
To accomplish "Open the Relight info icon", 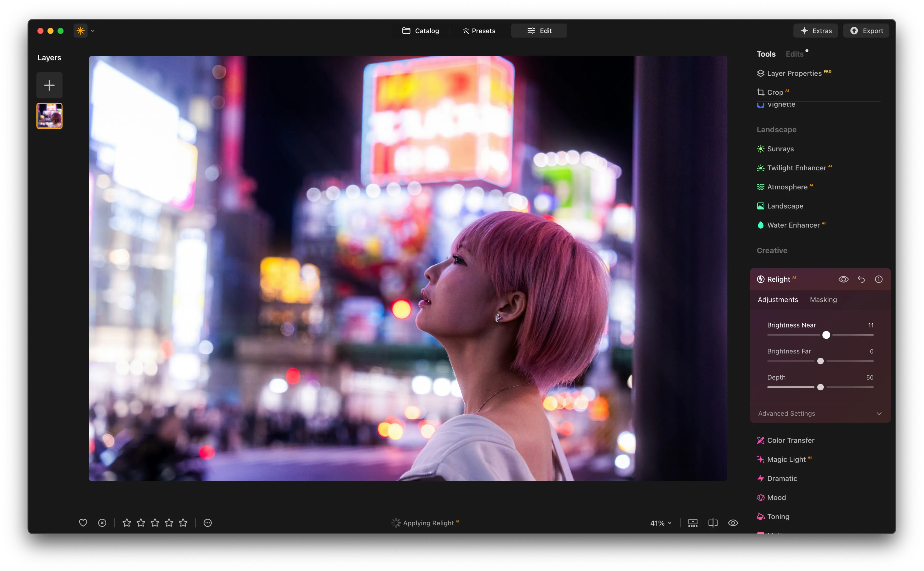I will click(x=879, y=279).
